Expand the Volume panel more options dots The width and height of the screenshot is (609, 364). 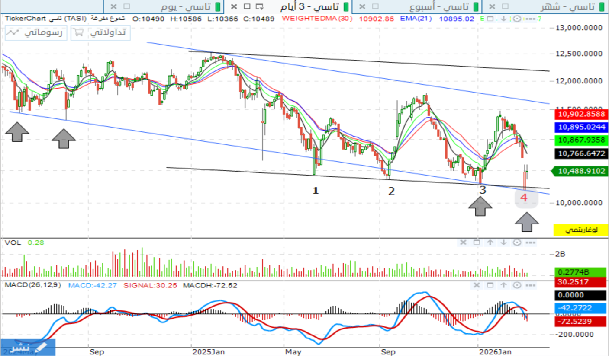click(531, 243)
